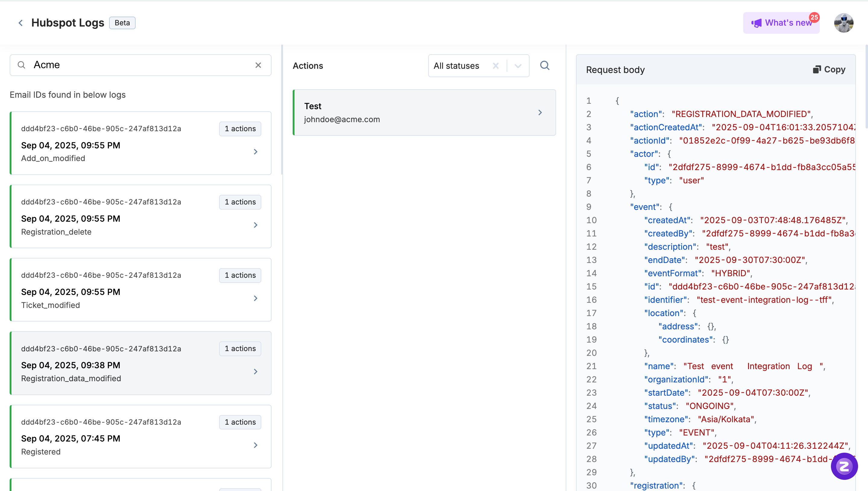Click the 1 actions badge on Add_on_modified

[240, 129]
